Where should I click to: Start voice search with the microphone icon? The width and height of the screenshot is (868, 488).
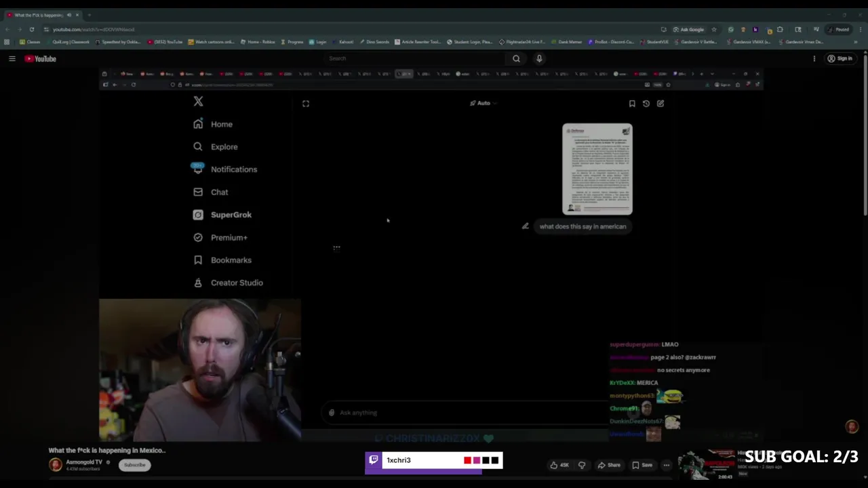[x=539, y=58]
